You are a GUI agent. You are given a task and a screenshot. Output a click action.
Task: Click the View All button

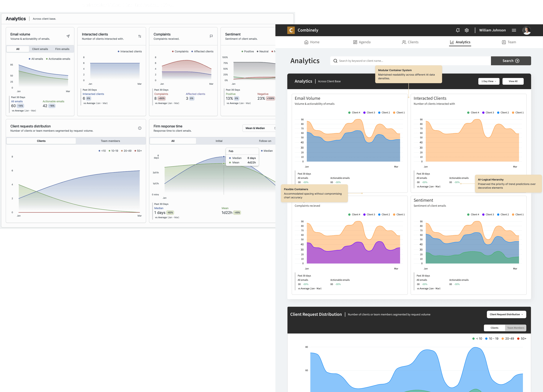[513, 81]
